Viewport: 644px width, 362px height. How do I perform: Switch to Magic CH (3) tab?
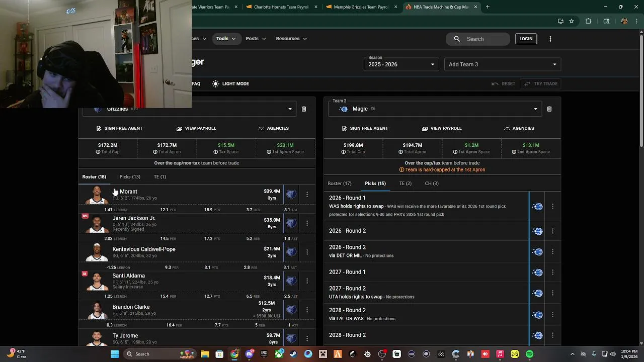pyautogui.click(x=432, y=184)
